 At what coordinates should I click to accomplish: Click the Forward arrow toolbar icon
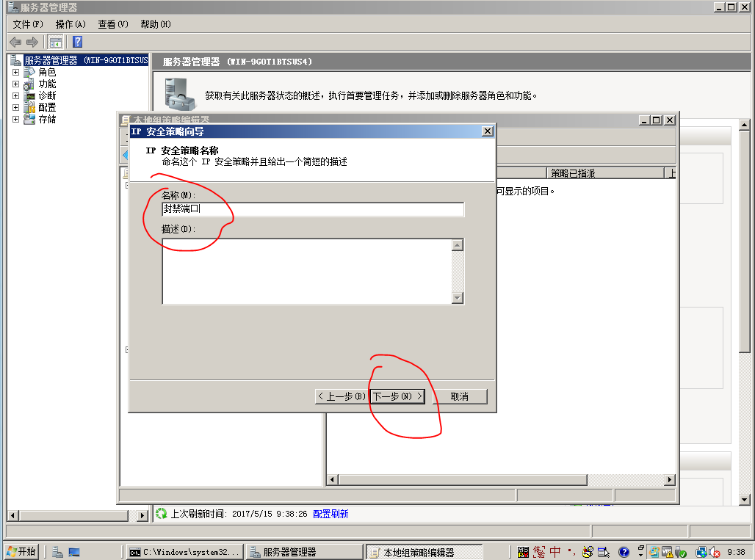(32, 42)
